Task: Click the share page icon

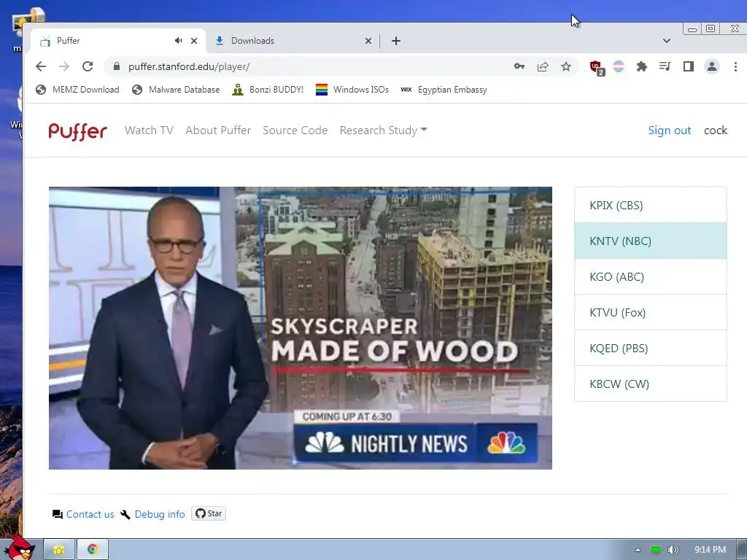Action: [x=543, y=66]
